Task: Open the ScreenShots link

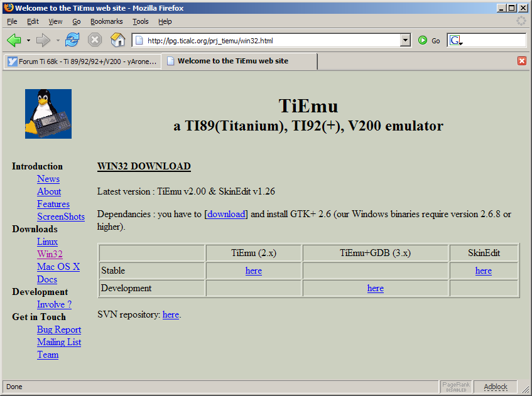Action: tap(61, 217)
